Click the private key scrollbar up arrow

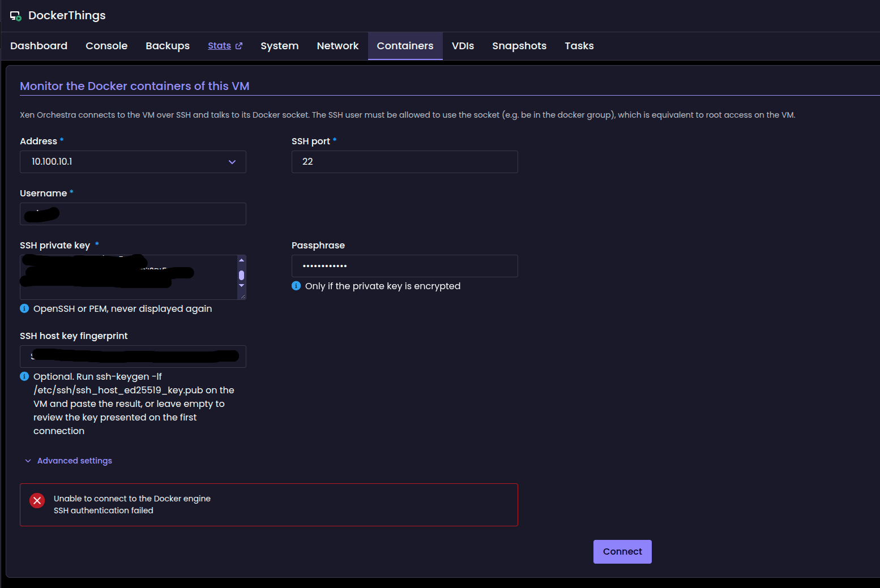coord(242,260)
